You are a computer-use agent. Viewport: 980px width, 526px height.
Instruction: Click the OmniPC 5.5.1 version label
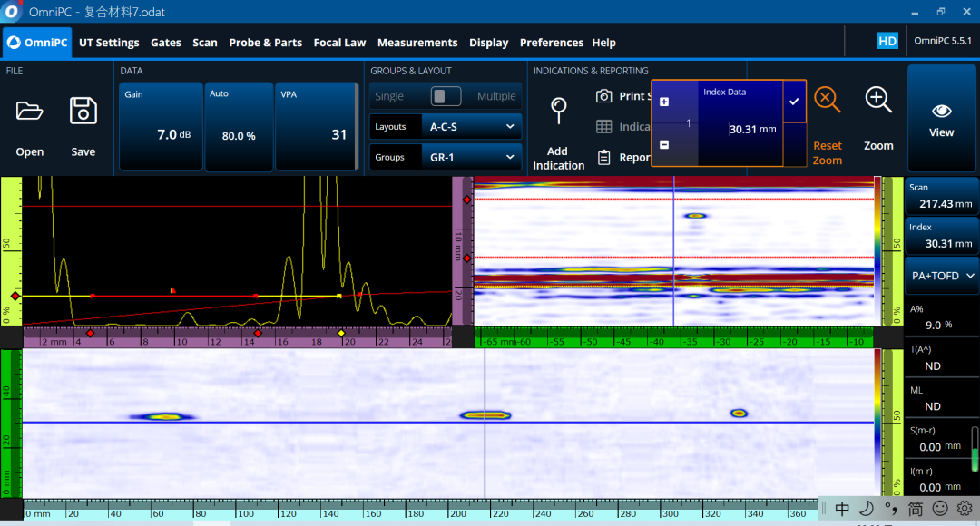[943, 41]
